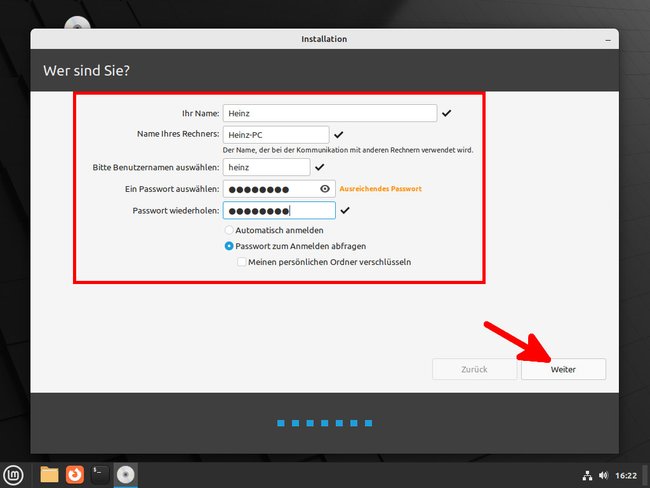
Task: Focus the Ein Passwort auswählen field
Action: click(279, 189)
